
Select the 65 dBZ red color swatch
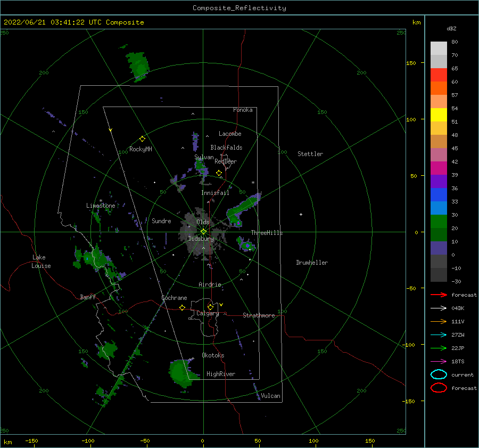point(439,75)
